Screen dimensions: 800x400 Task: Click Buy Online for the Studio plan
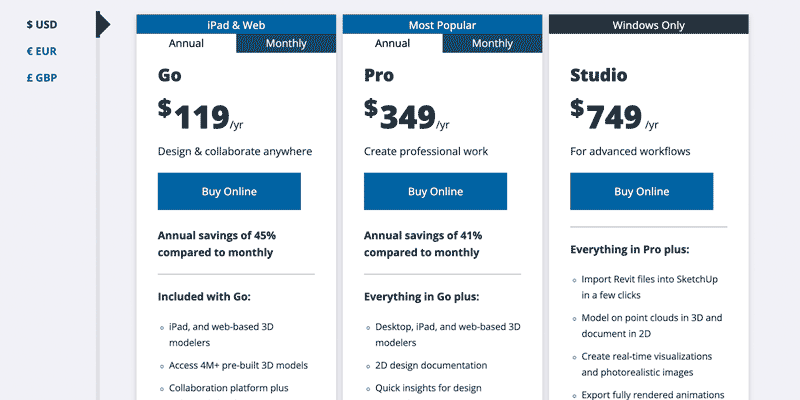(x=641, y=191)
